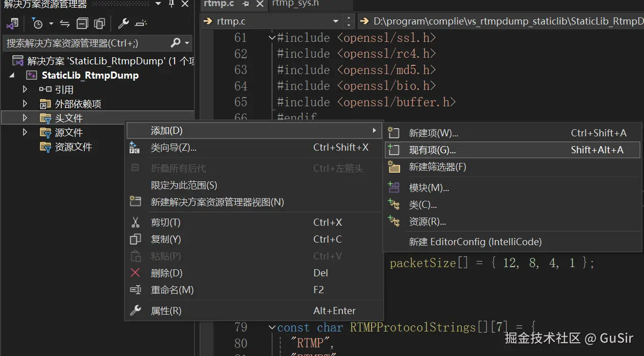The width and height of the screenshot is (644, 356).
Task: Click the show all files icon
Action: pos(100,23)
